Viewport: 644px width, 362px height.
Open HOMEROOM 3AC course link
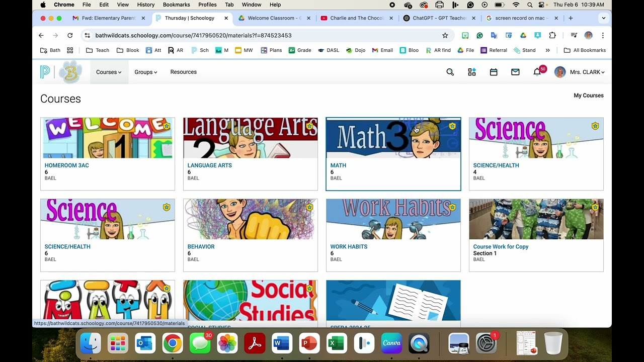(x=66, y=165)
